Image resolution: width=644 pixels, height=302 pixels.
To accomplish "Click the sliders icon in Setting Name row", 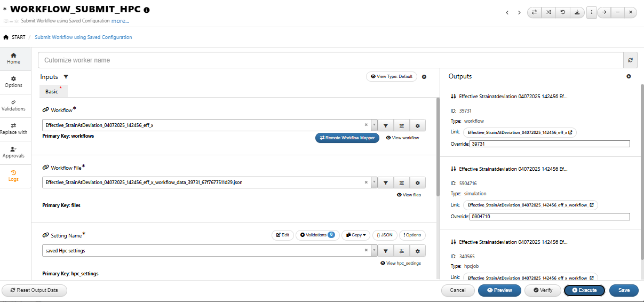I will click(401, 251).
